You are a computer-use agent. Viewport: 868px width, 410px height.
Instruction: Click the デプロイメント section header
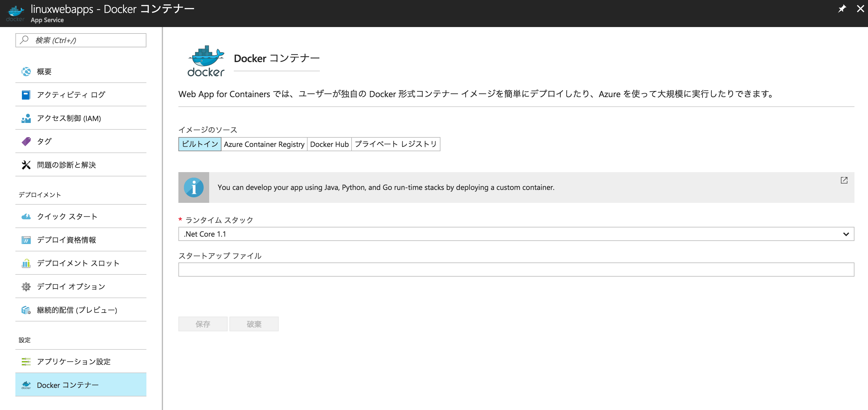click(40, 195)
